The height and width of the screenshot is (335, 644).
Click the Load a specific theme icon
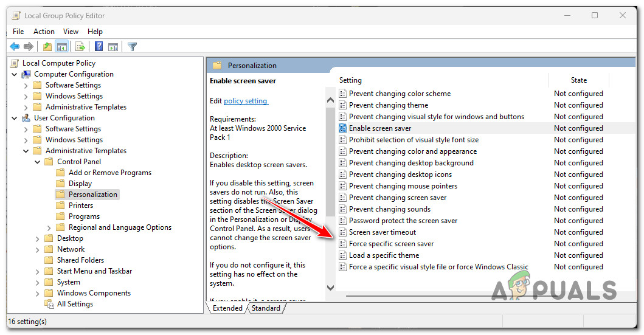(x=342, y=255)
